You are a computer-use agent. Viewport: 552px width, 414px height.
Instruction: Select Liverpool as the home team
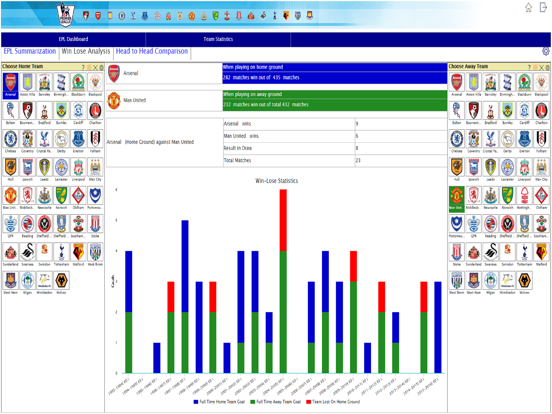coord(78,169)
